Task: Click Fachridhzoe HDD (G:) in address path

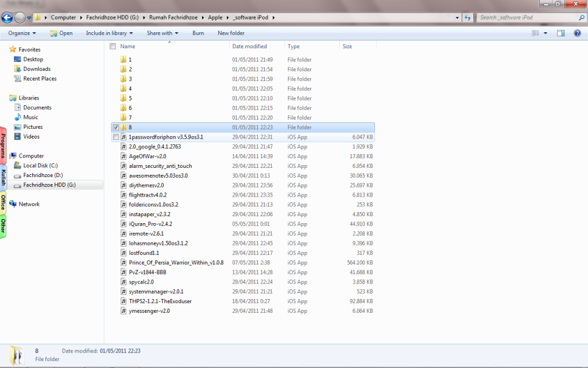Action: coord(113,18)
